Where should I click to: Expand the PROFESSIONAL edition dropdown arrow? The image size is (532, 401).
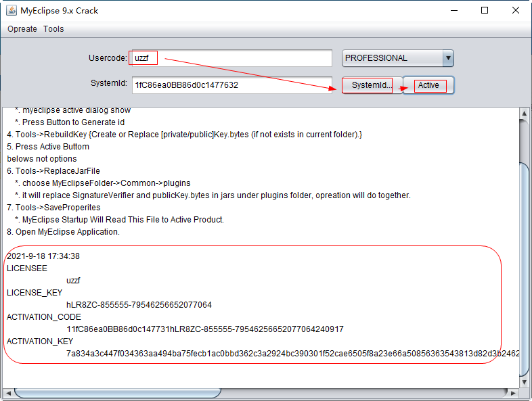(x=447, y=58)
